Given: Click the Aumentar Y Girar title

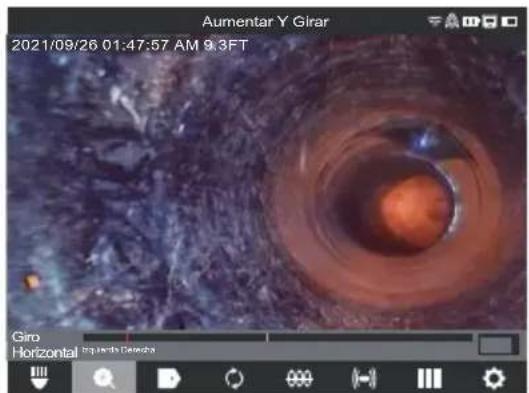Looking at the screenshot, I should click(x=265, y=22).
